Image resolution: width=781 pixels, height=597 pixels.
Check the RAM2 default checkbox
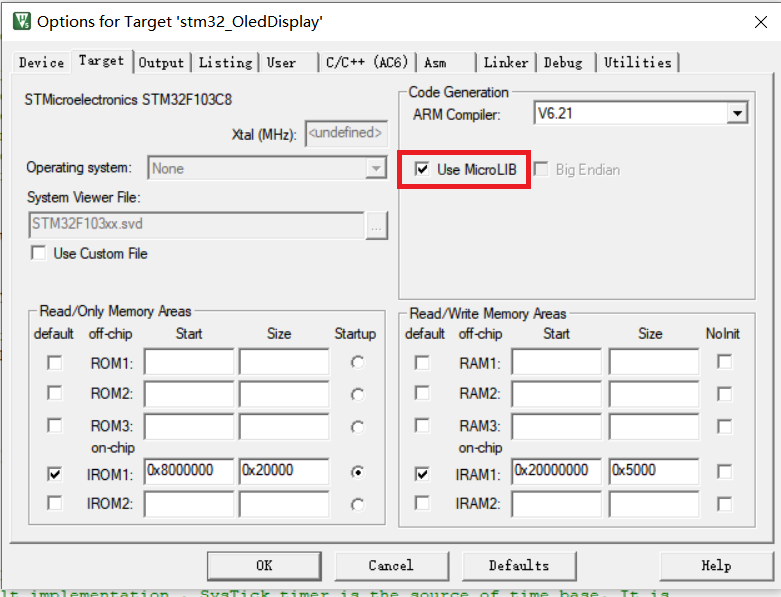coord(422,393)
